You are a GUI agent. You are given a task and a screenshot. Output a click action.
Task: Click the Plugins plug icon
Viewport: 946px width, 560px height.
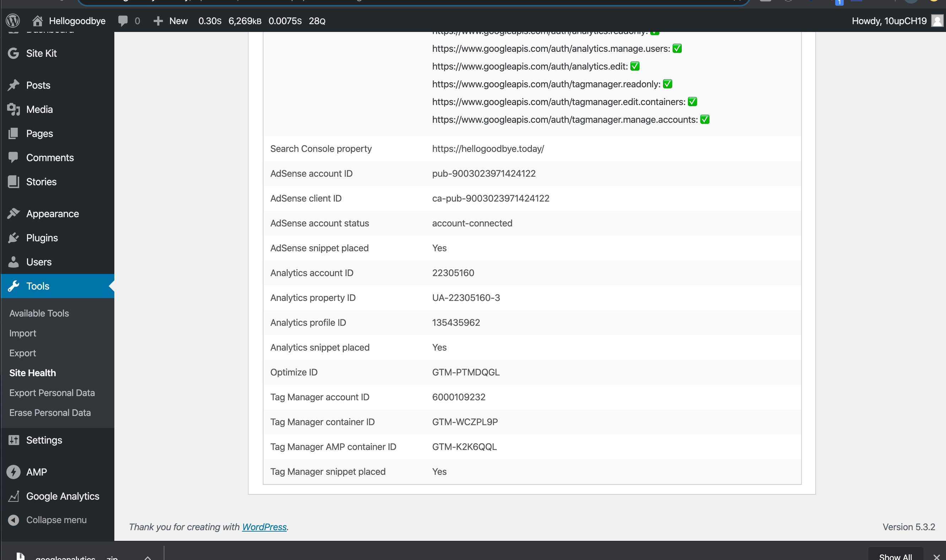point(13,238)
